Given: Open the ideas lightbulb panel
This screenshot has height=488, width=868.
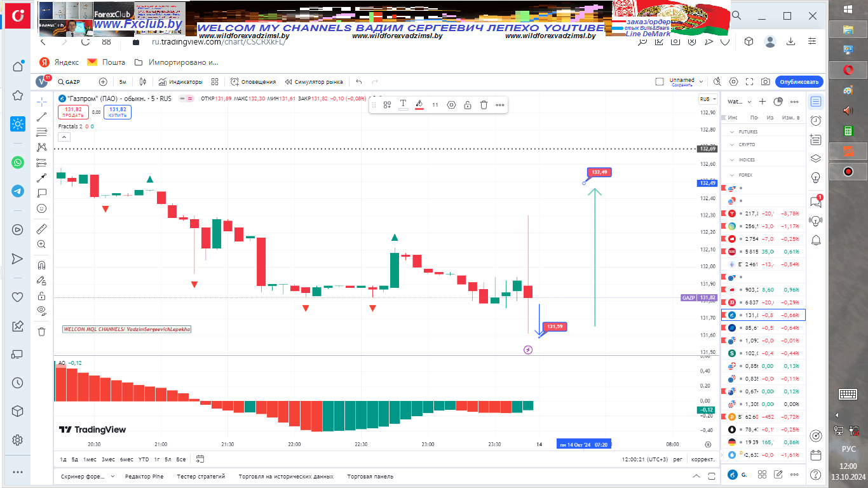Looking at the screenshot, I should tap(816, 177).
